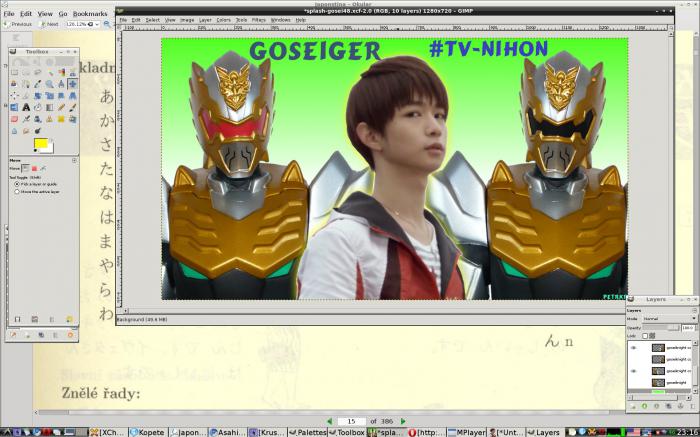Select the Paintbrush tool
Viewport: 700px width, 437px height.
coord(73,107)
